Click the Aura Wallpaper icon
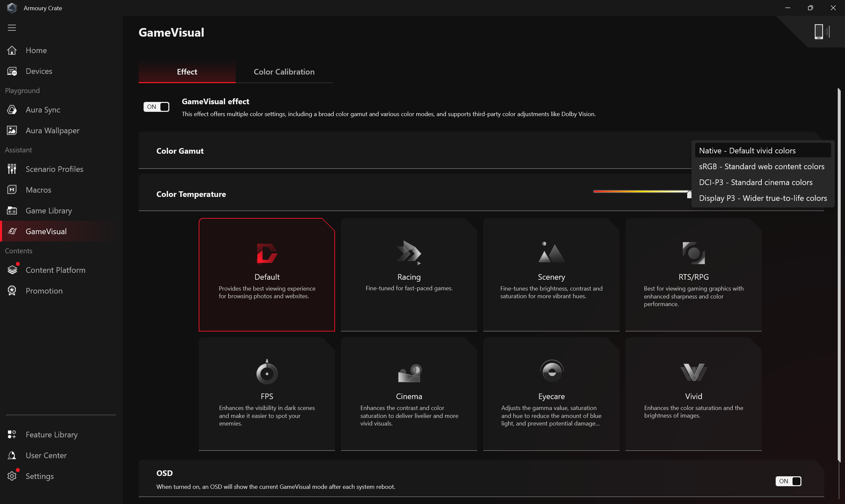The height and width of the screenshot is (504, 845). pos(12,130)
